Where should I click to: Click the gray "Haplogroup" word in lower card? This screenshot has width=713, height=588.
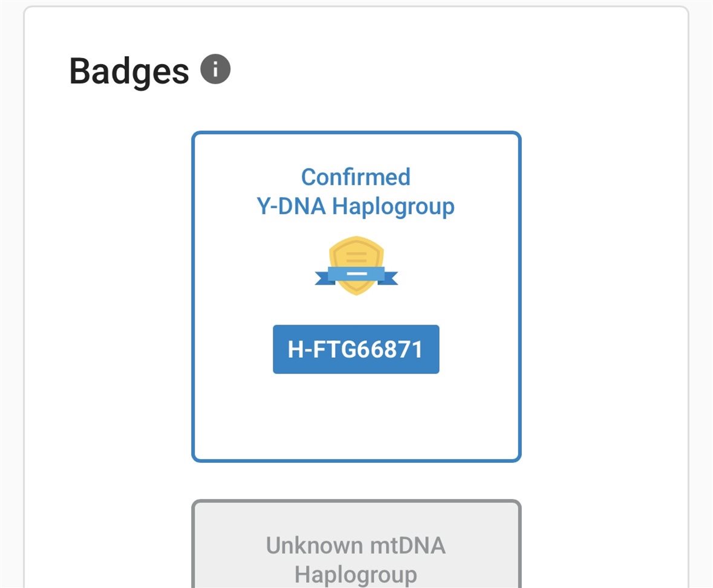coord(356,575)
